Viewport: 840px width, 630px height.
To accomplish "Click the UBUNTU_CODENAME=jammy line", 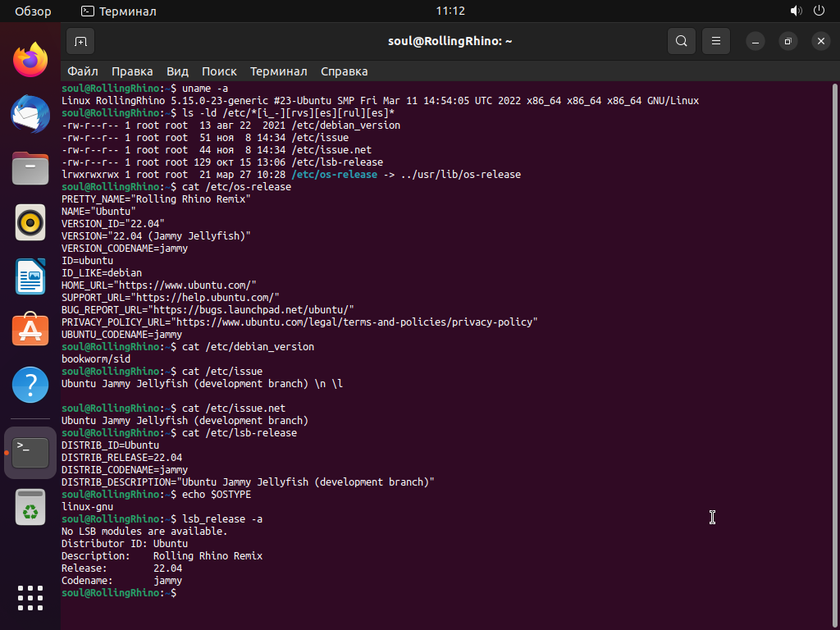I will click(x=121, y=335).
